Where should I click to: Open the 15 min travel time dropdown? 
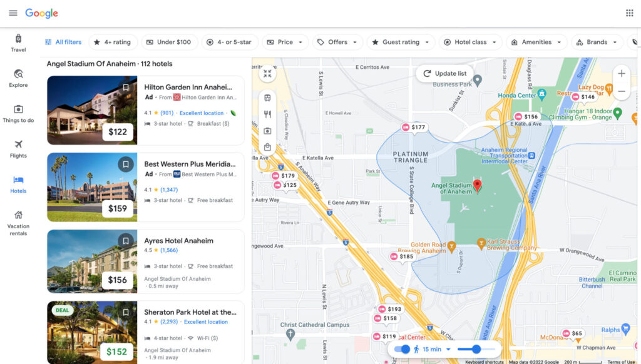pos(432,349)
